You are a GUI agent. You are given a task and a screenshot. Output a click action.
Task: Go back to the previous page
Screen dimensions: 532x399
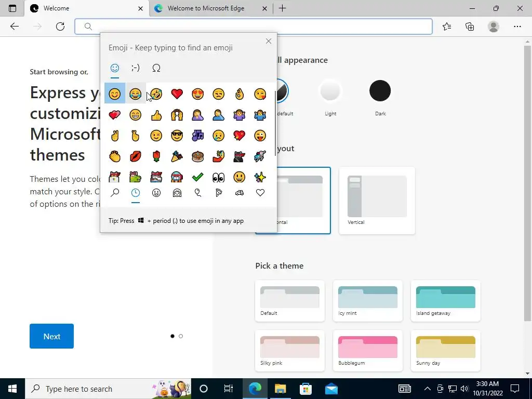14,26
